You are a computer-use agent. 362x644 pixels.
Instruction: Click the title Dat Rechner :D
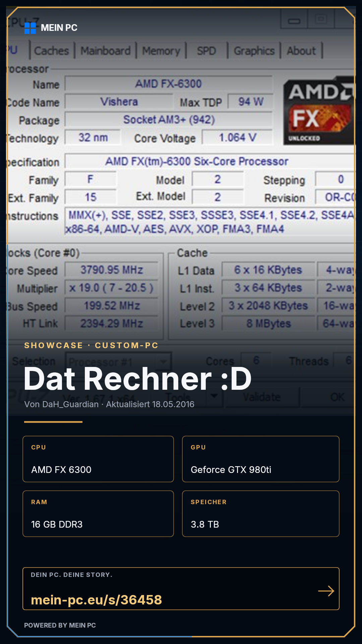(x=138, y=379)
